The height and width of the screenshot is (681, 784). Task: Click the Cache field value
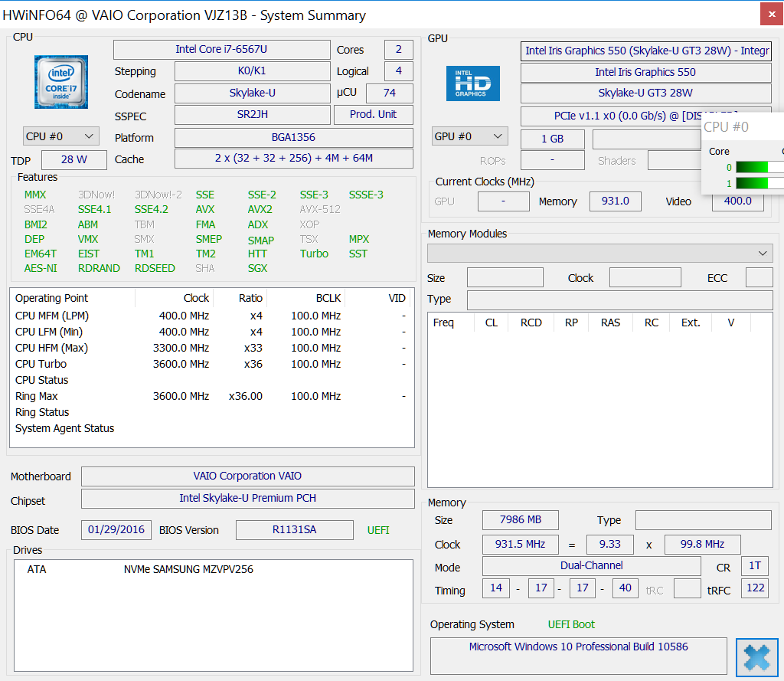293,159
